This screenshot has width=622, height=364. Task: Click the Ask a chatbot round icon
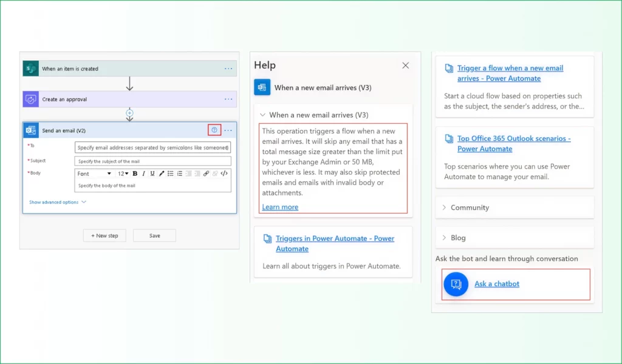pos(456,284)
